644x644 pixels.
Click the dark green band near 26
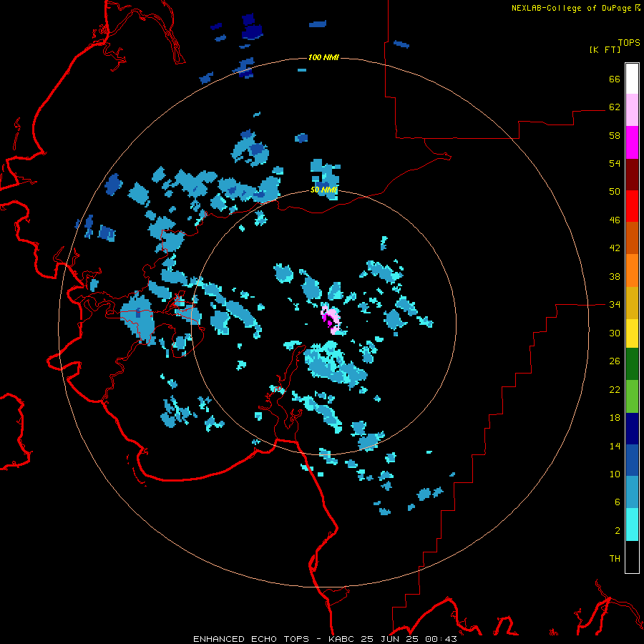(632, 364)
